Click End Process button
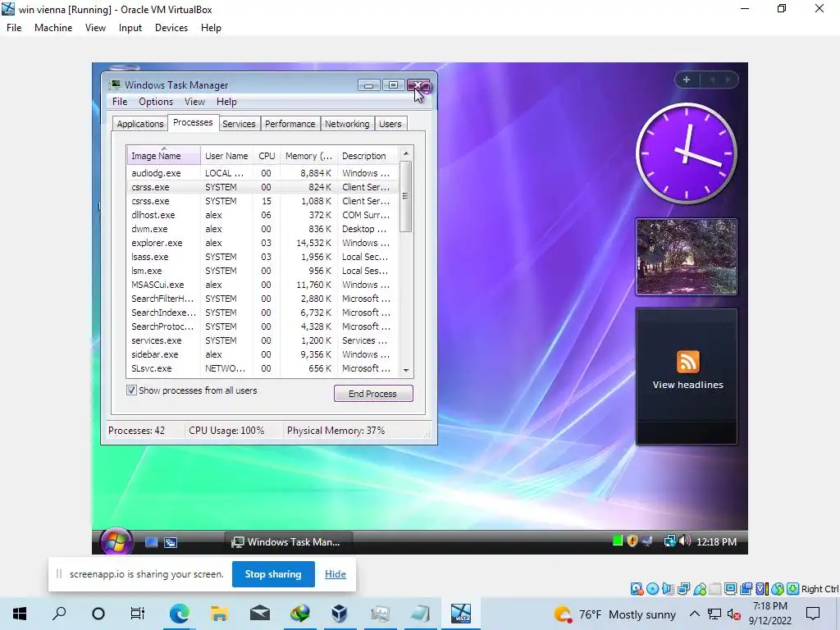 pyautogui.click(x=373, y=393)
